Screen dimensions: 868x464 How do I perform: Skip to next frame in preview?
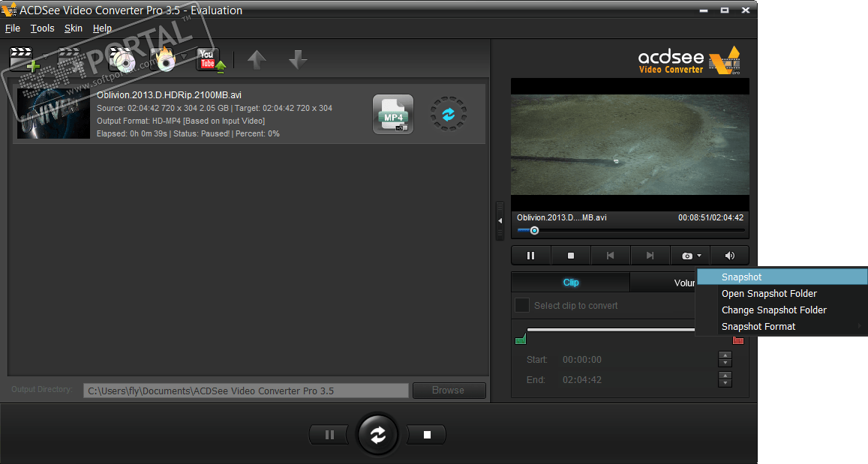coord(650,256)
